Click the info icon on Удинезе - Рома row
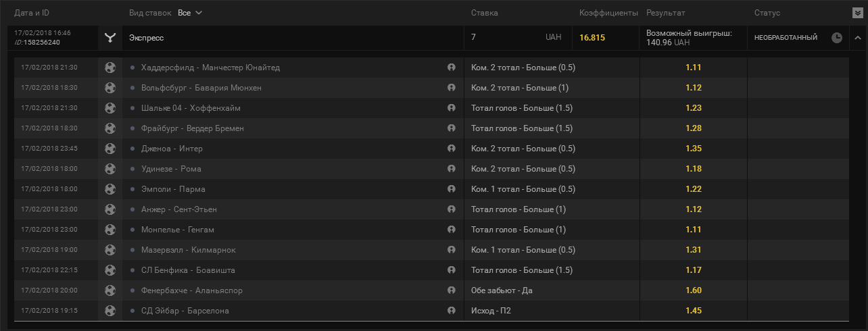Image resolution: width=868 pixels, height=331 pixels. tap(452, 169)
